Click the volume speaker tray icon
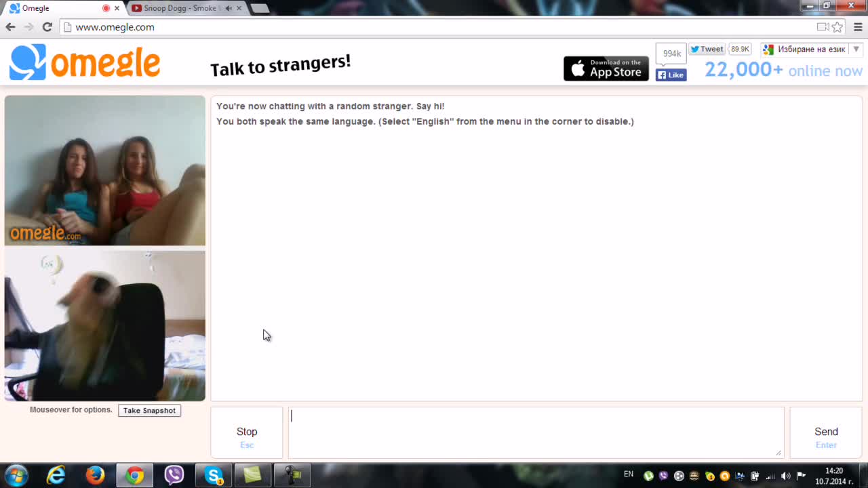 coord(785,476)
